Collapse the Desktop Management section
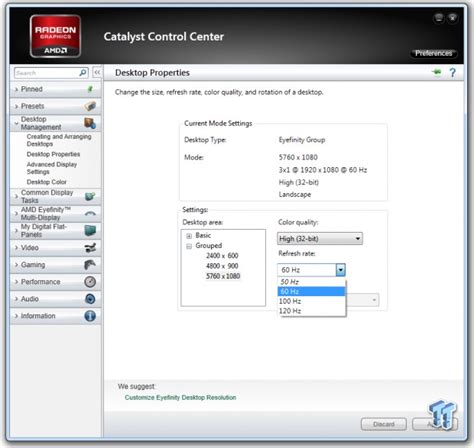 click(x=16, y=123)
